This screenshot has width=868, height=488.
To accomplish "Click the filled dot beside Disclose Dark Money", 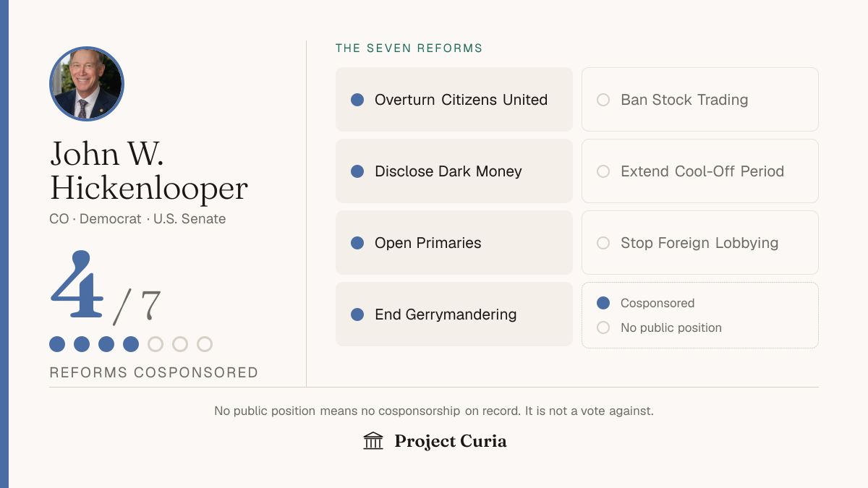I will coord(357,171).
